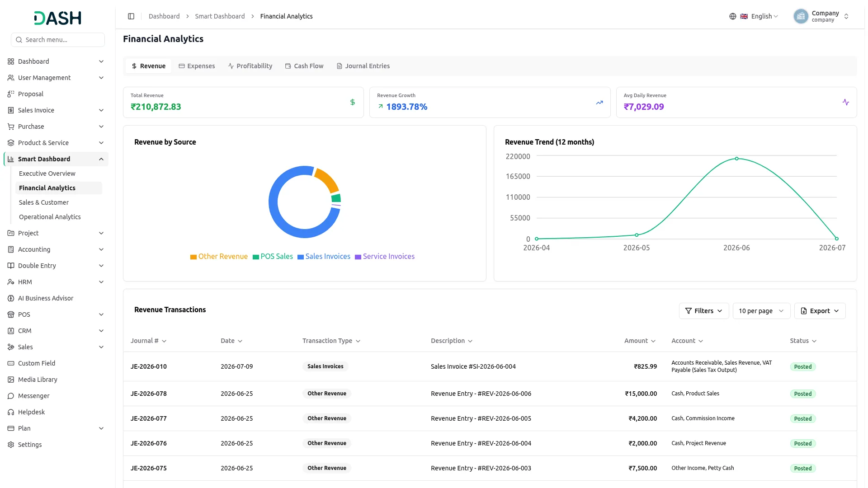Image resolution: width=868 pixels, height=488 pixels.
Task: Click the AI Business Advisor brain icon
Action: [11, 298]
